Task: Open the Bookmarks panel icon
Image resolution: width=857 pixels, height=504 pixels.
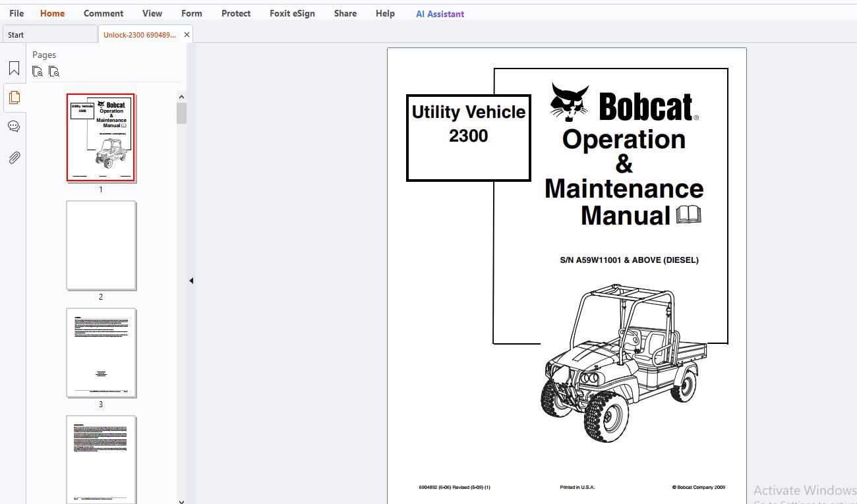Action: (14, 69)
